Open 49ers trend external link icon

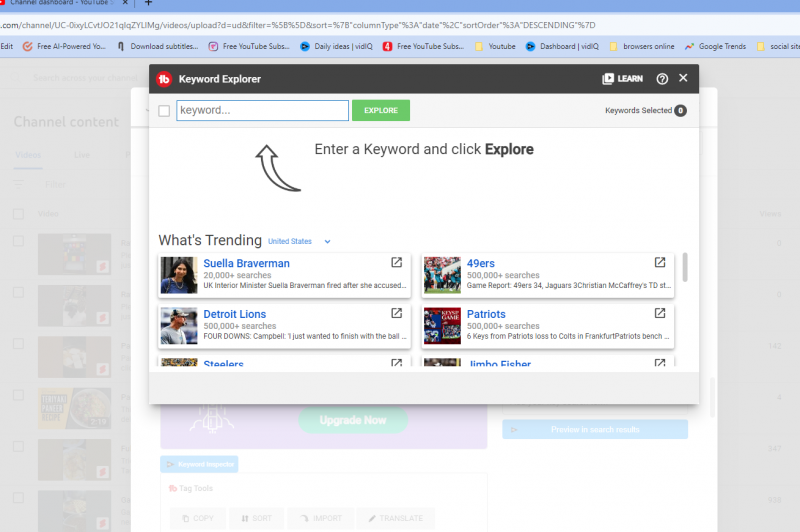pyautogui.click(x=660, y=263)
